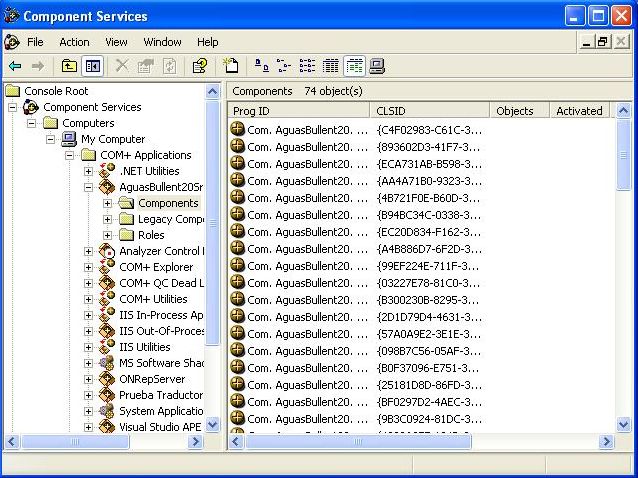
Task: Click the console icon left of File menu
Action: tap(12, 42)
